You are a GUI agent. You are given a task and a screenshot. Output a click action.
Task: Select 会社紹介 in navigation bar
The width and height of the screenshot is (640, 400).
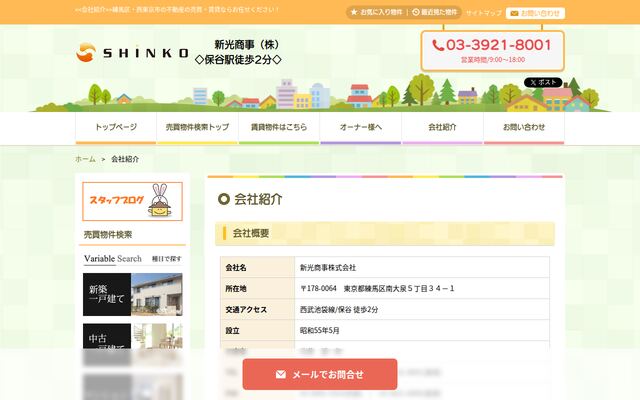pyautogui.click(x=442, y=127)
